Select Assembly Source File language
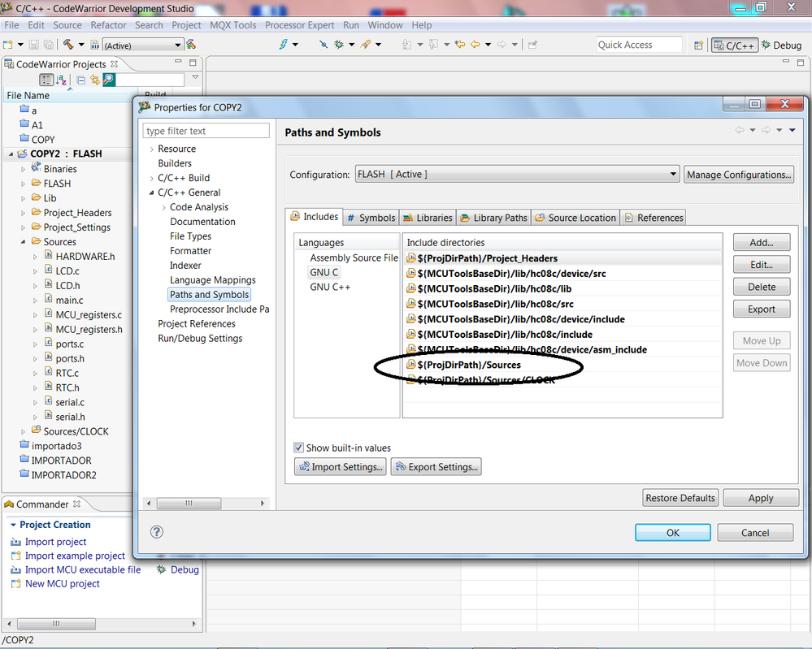This screenshot has width=812, height=649. coord(354,257)
